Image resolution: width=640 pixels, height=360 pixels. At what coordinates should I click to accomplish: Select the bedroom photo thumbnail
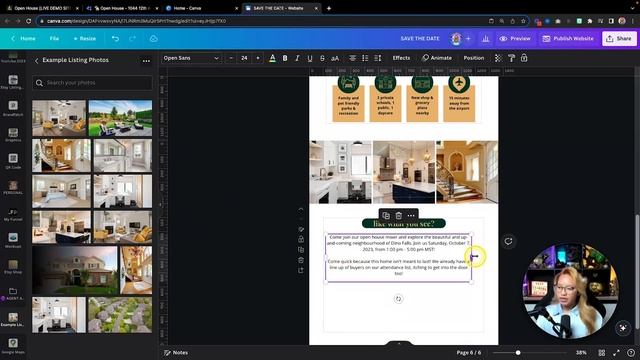[62, 191]
